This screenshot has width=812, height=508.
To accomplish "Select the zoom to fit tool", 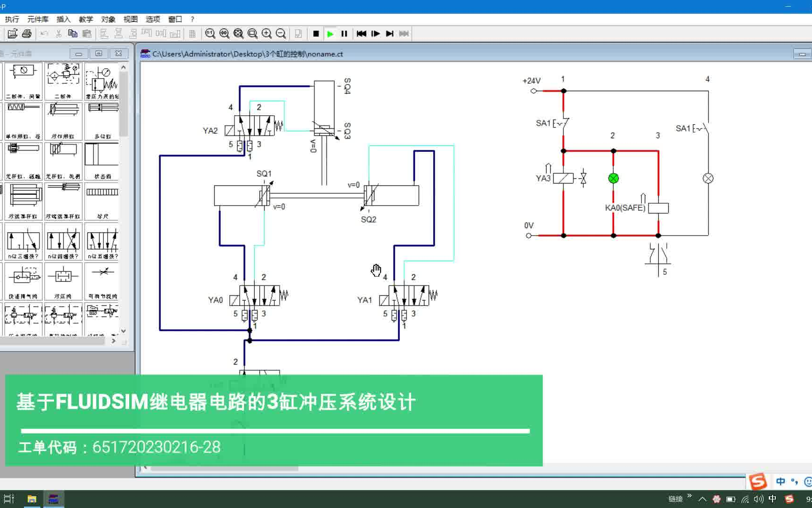I will click(x=238, y=34).
